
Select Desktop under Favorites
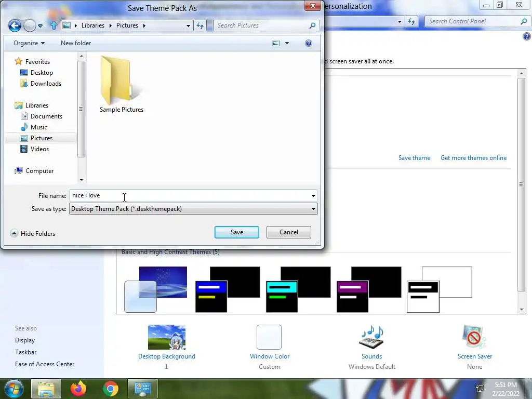click(x=37, y=73)
